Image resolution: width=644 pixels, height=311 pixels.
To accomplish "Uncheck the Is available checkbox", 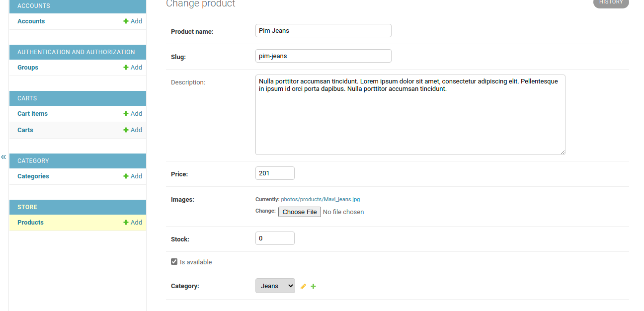I will tap(174, 262).
